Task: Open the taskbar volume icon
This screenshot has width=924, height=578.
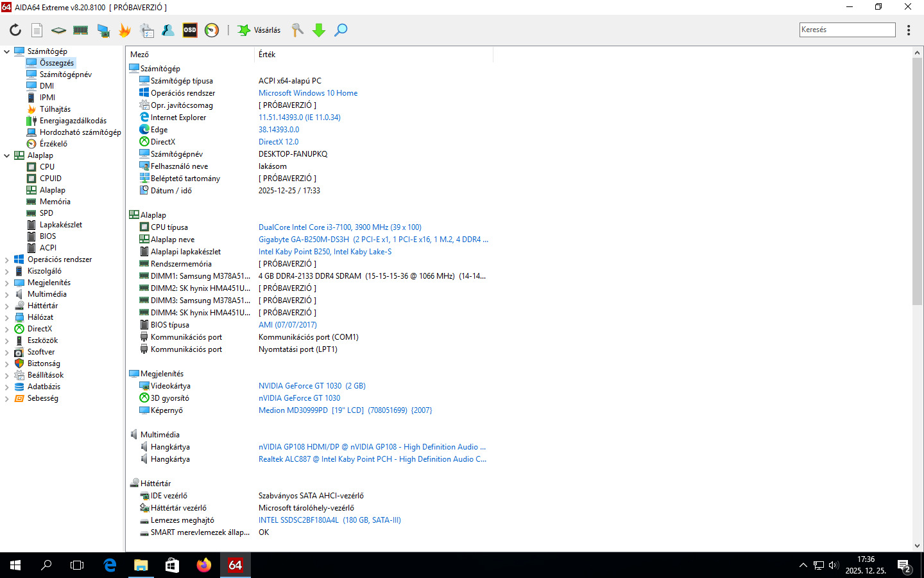Action: pos(834,565)
